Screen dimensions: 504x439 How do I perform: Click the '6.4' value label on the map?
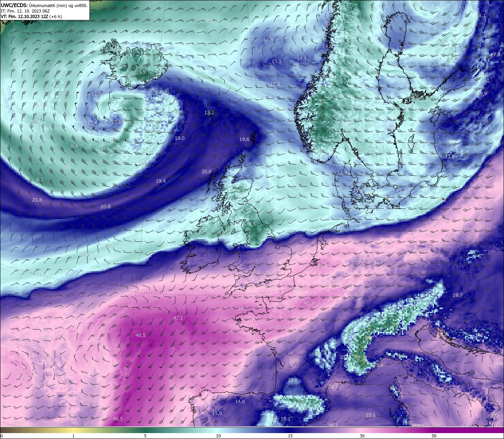point(74,146)
